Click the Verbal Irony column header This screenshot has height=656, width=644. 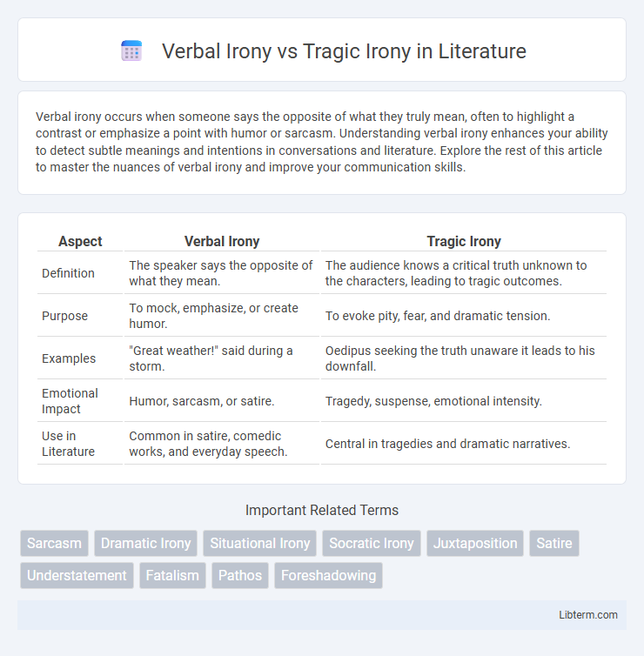coord(222,241)
